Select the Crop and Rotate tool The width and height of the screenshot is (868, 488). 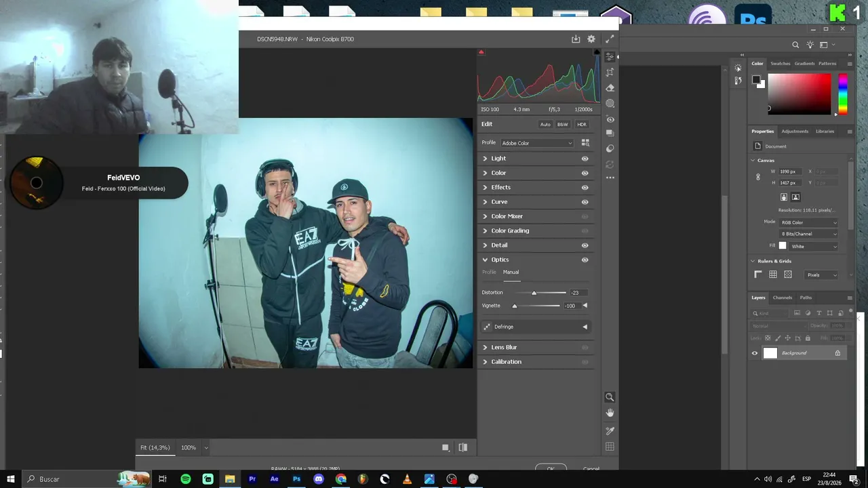pyautogui.click(x=610, y=73)
